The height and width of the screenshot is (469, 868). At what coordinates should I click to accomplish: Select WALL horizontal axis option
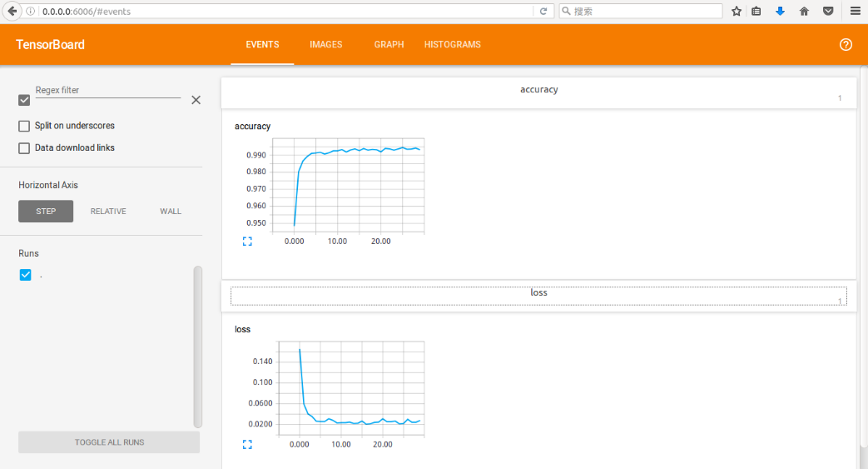point(171,212)
